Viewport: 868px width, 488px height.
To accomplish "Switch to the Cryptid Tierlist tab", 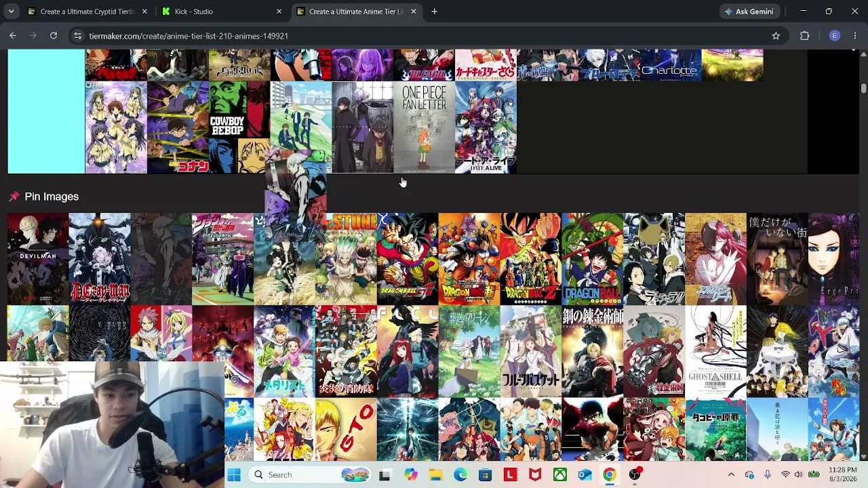I will click(87, 12).
